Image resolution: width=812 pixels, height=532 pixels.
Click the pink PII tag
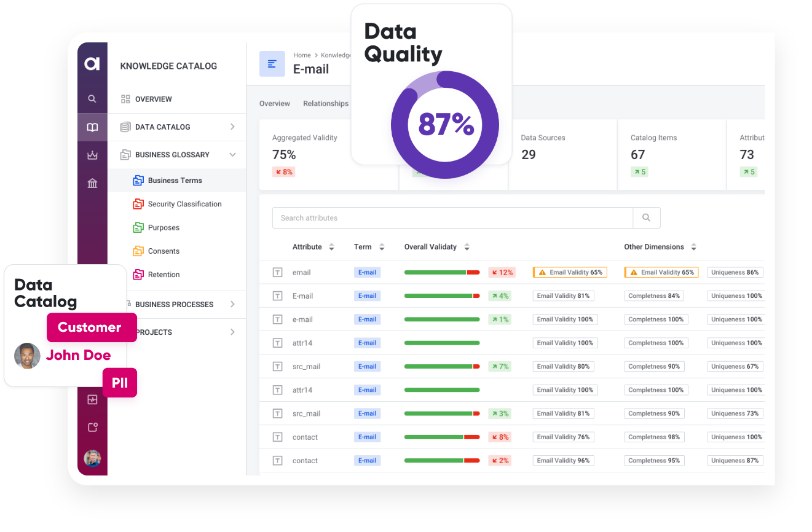pyautogui.click(x=120, y=383)
